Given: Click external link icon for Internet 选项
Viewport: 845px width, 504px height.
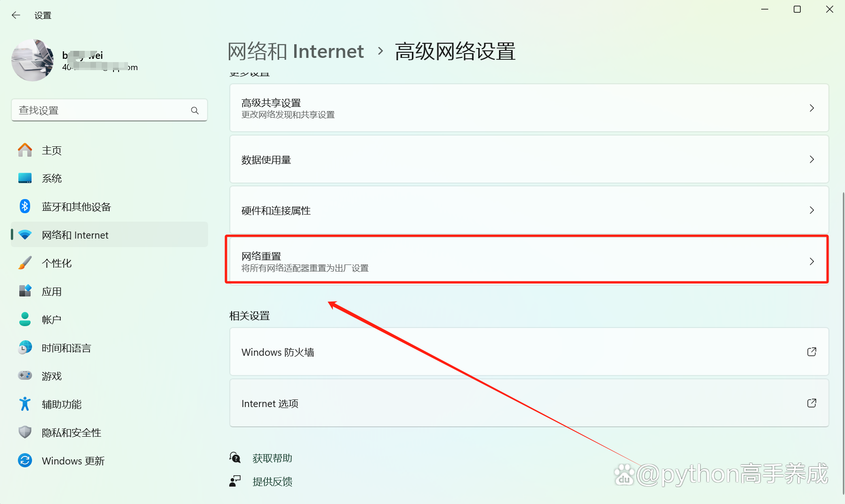Looking at the screenshot, I should click(812, 403).
